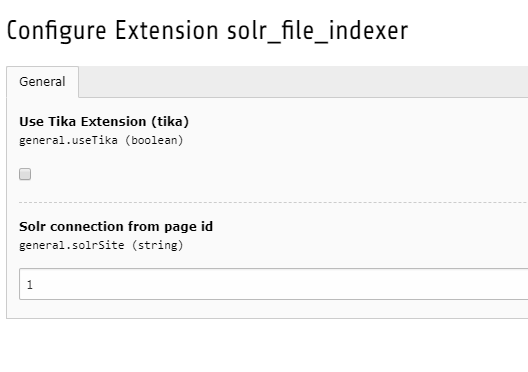The width and height of the screenshot is (528, 372).
Task: Click the dashed separator between the settings
Action: click(x=273, y=202)
